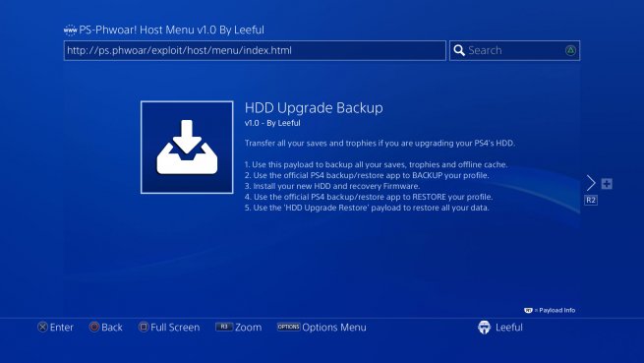The height and width of the screenshot is (363, 644).
Task: Click the X Enter button icon
Action: 42,328
